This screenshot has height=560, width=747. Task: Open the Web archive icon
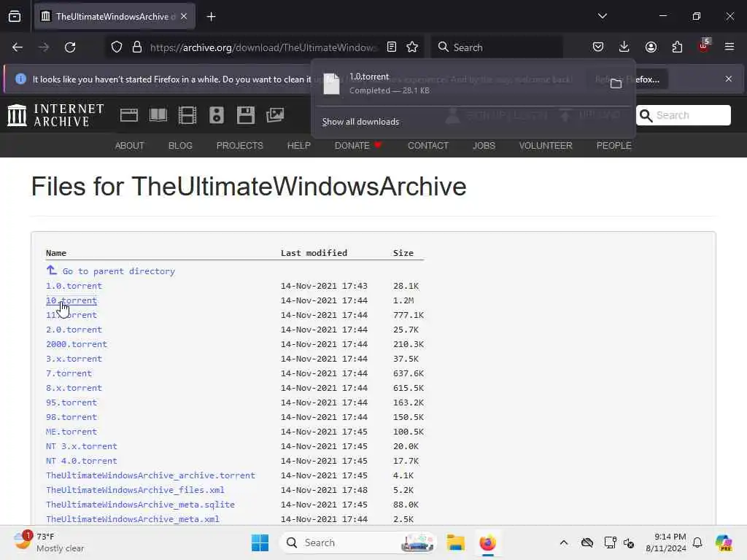click(x=128, y=115)
